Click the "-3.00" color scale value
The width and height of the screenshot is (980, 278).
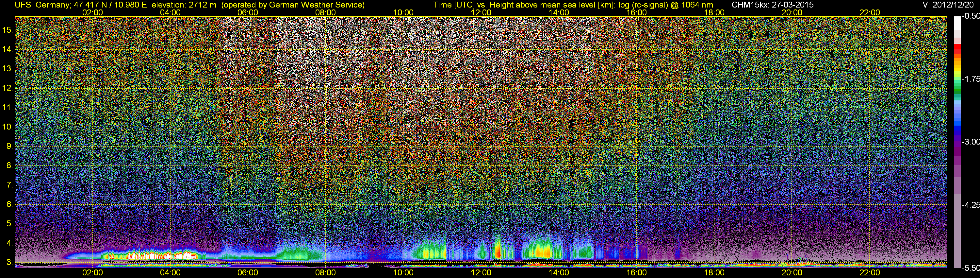(970, 142)
